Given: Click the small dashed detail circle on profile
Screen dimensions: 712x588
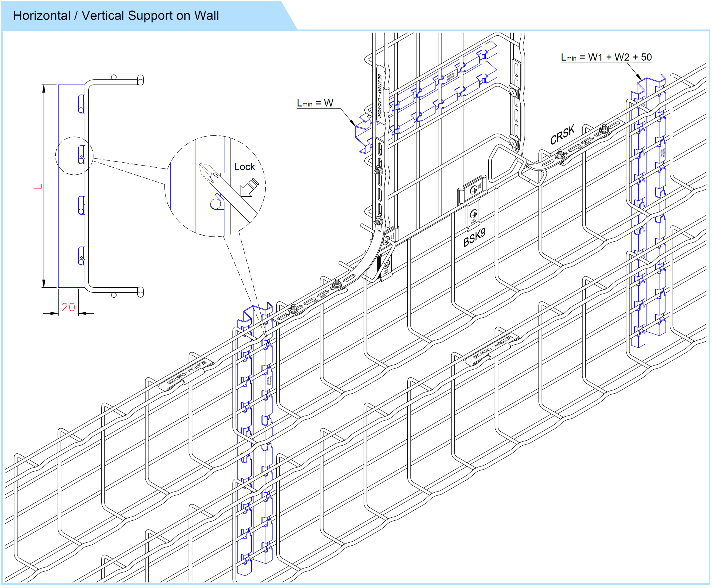Looking at the screenshot, I should pyautogui.click(x=74, y=156).
